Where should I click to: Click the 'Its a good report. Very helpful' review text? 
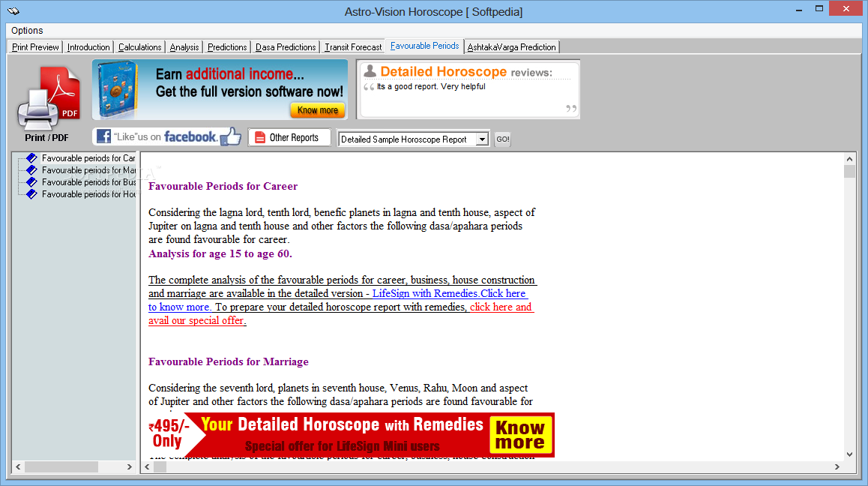(431, 86)
